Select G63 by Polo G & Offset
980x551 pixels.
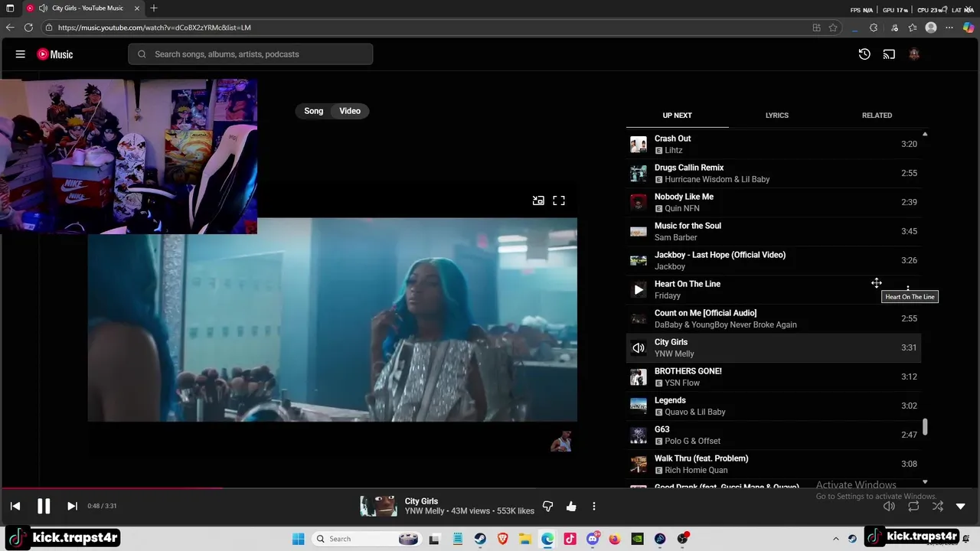773,435
